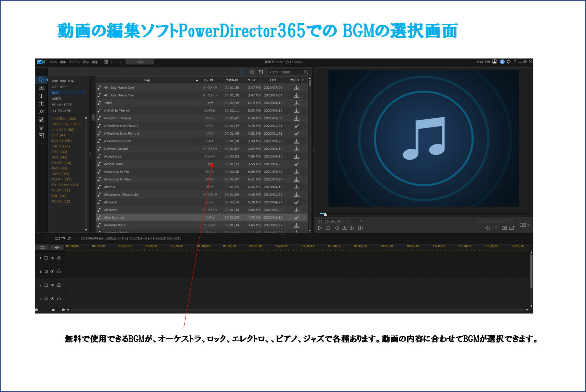Click the notification bell icon
This screenshot has width=586, height=392.
point(502,62)
